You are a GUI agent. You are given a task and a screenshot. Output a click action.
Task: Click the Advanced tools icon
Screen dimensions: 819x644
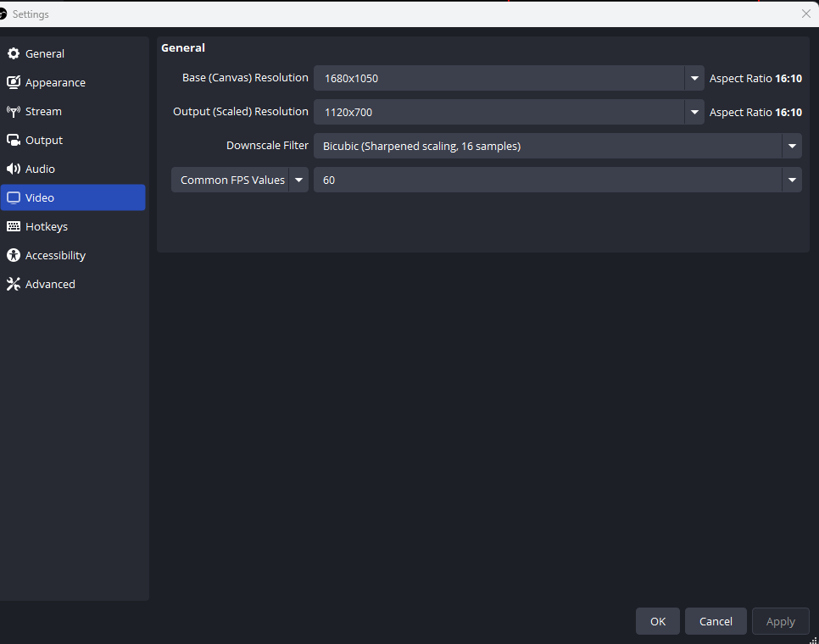coord(14,285)
